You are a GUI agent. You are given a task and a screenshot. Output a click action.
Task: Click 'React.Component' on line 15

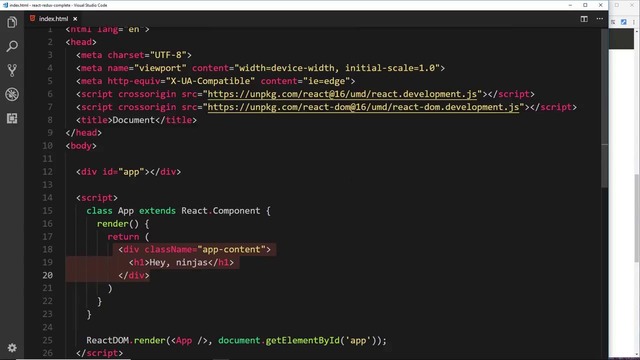pos(221,211)
